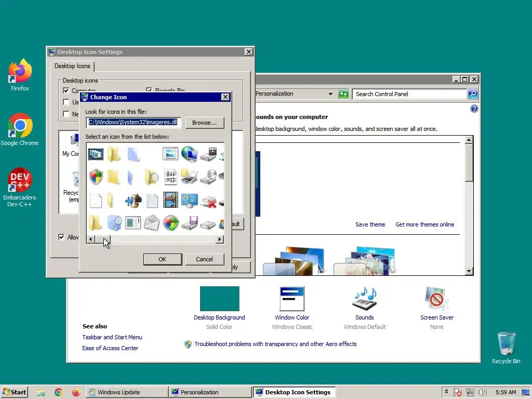532x399 pixels.
Task: Click the Browse... button
Action: (204, 123)
